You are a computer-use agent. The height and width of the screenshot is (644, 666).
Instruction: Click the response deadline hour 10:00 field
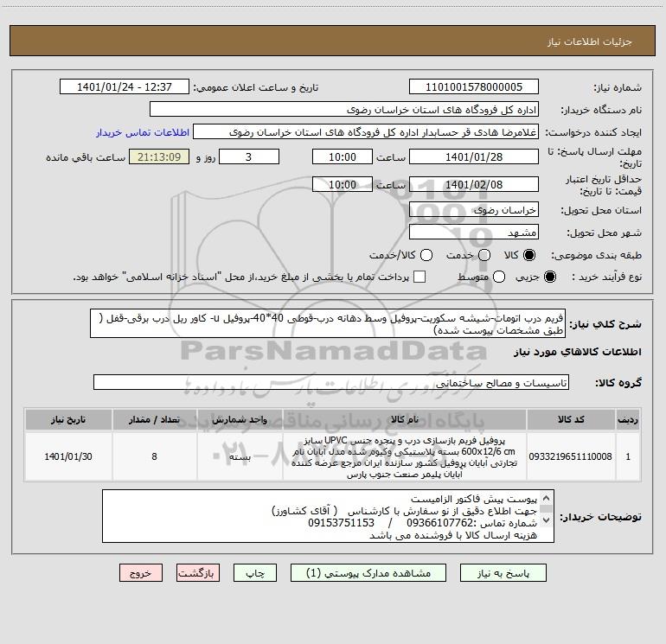click(343, 157)
